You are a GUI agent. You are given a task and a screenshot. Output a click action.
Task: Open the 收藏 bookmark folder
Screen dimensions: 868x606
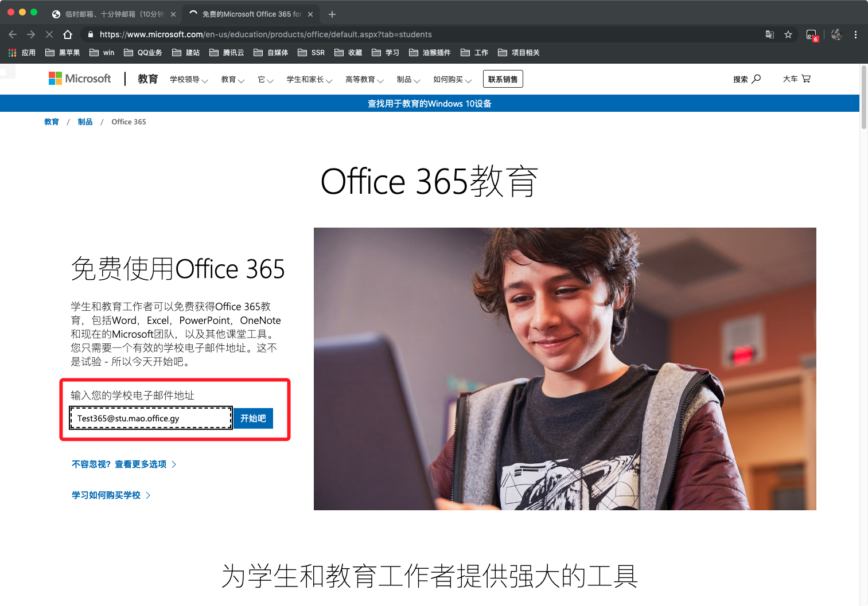(x=348, y=53)
